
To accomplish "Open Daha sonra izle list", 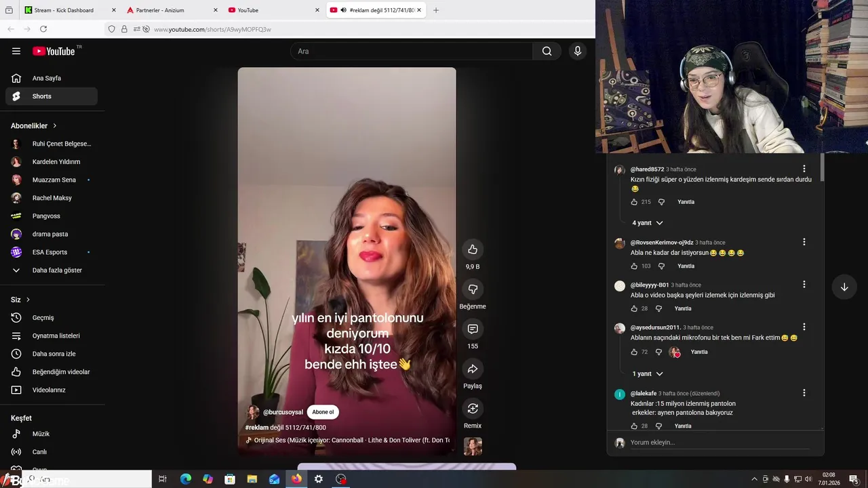I will (x=52, y=354).
